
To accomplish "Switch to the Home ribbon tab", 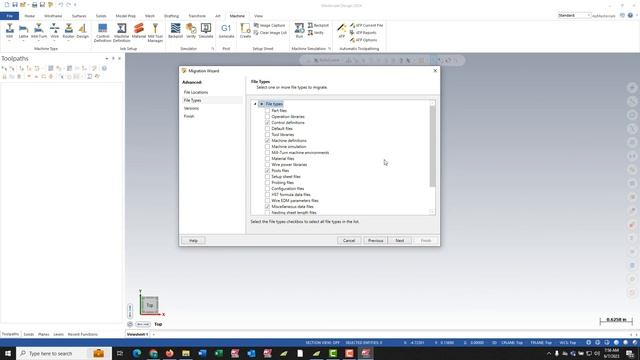I will pos(29,16).
